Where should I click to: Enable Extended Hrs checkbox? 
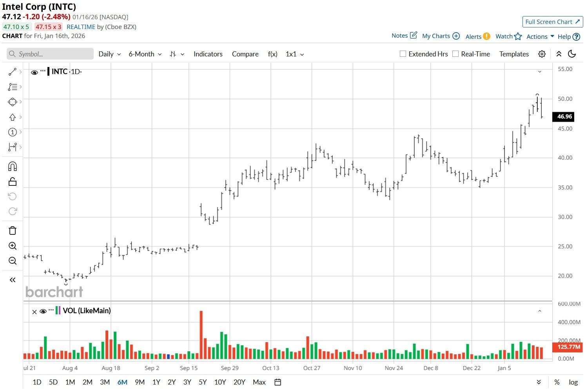click(403, 54)
